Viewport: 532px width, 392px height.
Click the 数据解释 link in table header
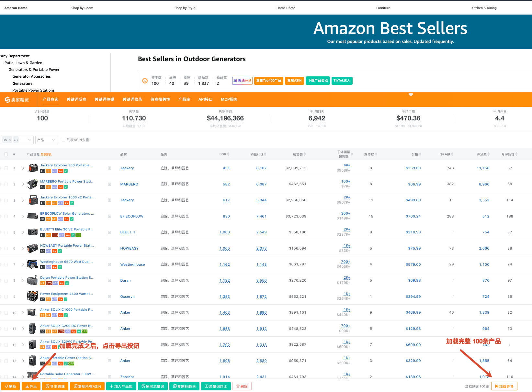(x=46, y=154)
